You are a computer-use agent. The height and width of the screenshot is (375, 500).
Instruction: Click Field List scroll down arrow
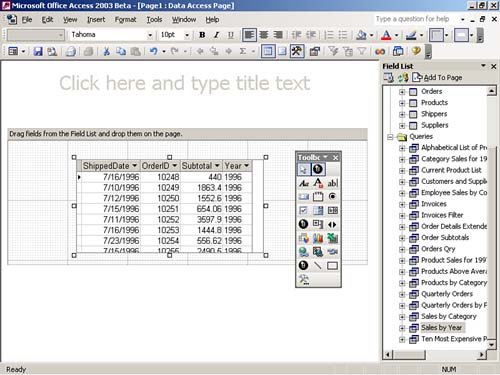[x=492, y=344]
